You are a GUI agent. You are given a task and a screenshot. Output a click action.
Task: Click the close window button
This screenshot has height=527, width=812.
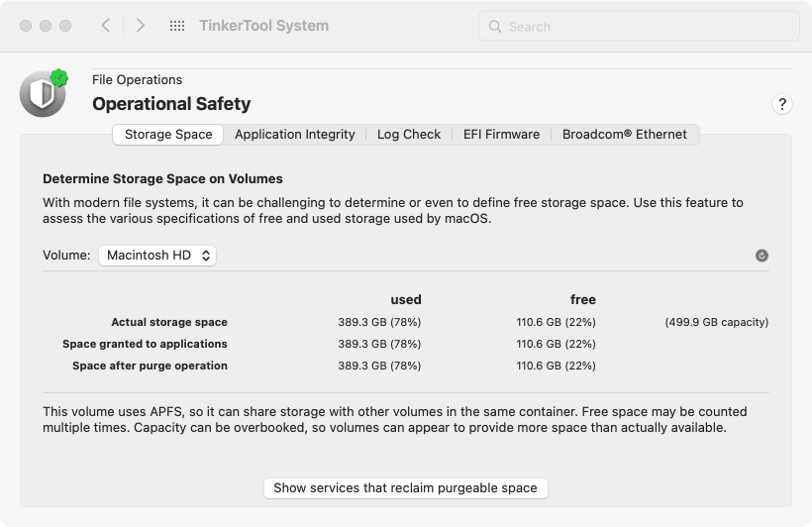(26, 26)
